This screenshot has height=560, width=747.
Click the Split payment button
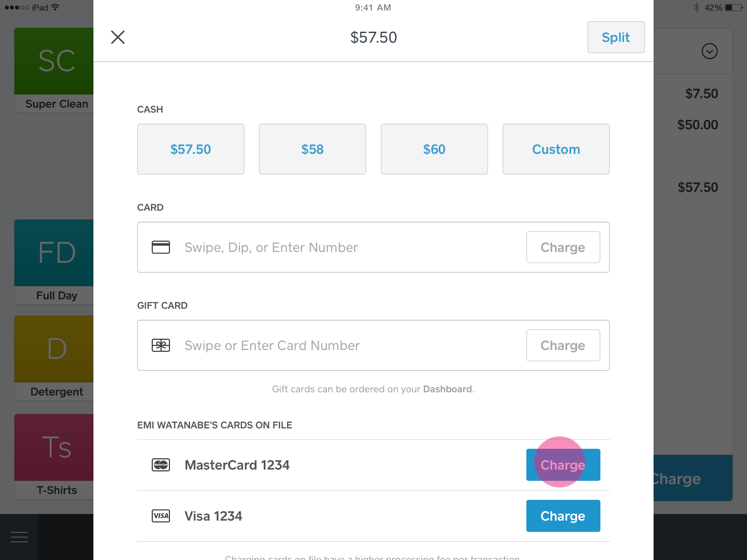point(616,37)
